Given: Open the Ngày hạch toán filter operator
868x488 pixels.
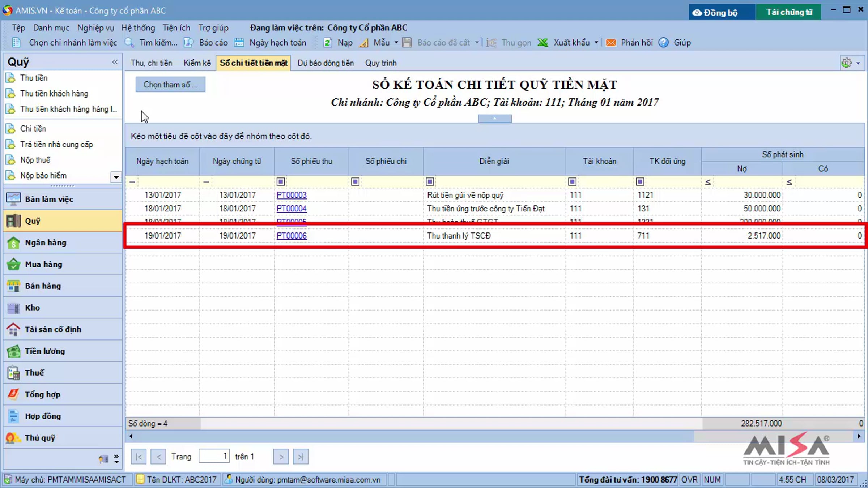Looking at the screenshot, I should coord(132,182).
